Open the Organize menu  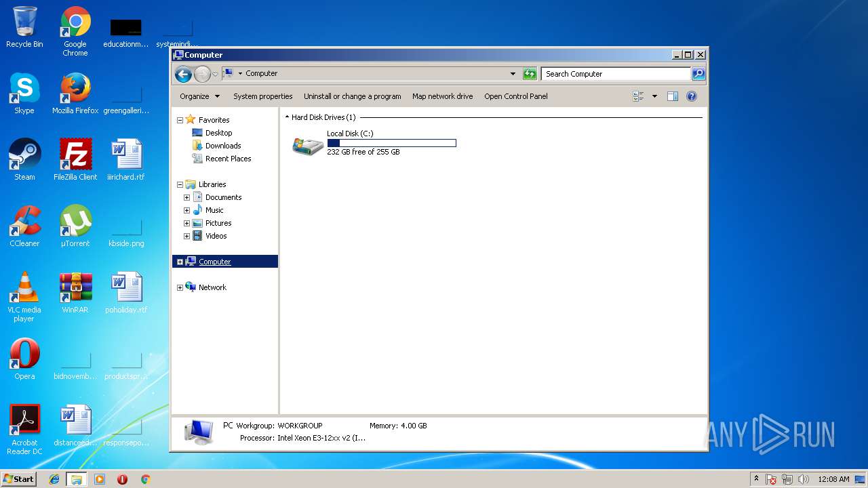coord(199,96)
